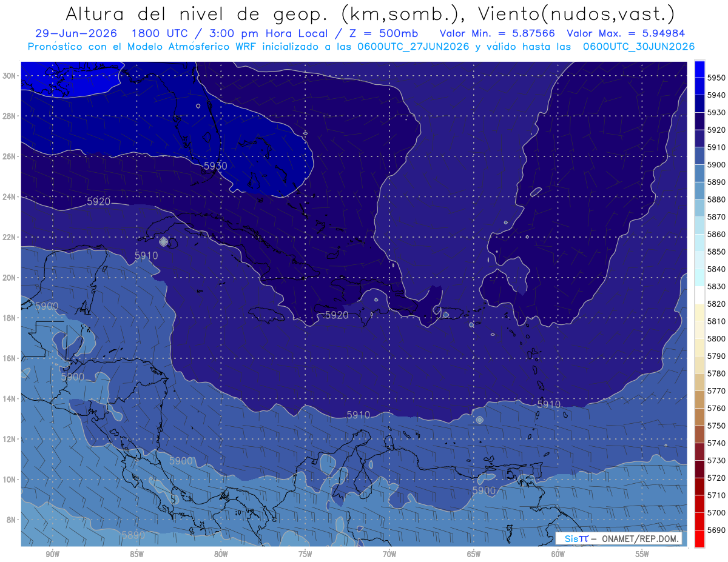Click the 90W longitude axis label
The image size is (728, 562).
[52, 555]
